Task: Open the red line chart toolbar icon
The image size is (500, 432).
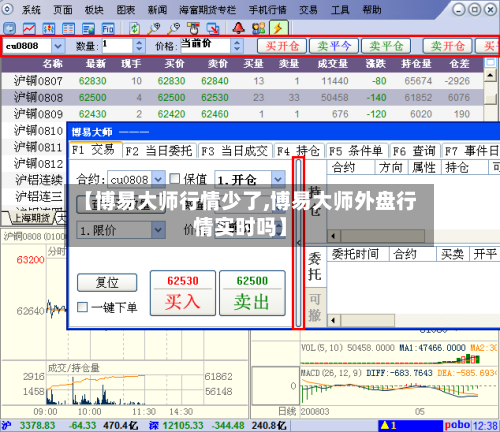Action: click(x=29, y=29)
